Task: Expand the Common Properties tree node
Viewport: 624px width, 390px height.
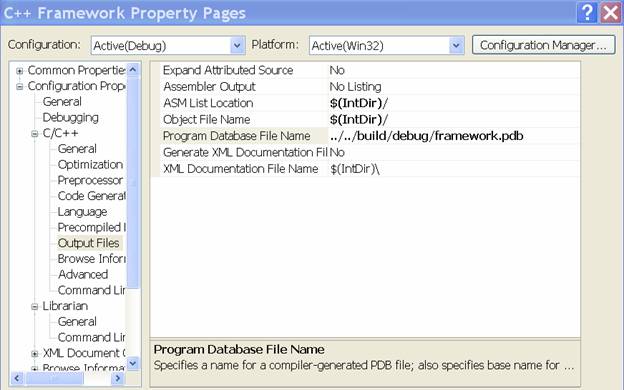Action: click(20, 71)
